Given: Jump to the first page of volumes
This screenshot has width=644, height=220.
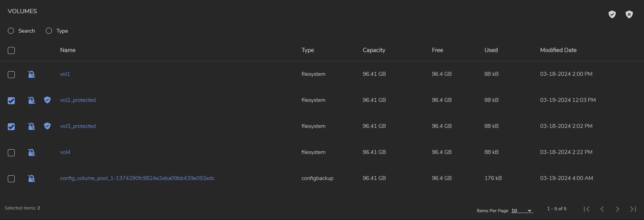Looking at the screenshot, I should [x=587, y=209].
